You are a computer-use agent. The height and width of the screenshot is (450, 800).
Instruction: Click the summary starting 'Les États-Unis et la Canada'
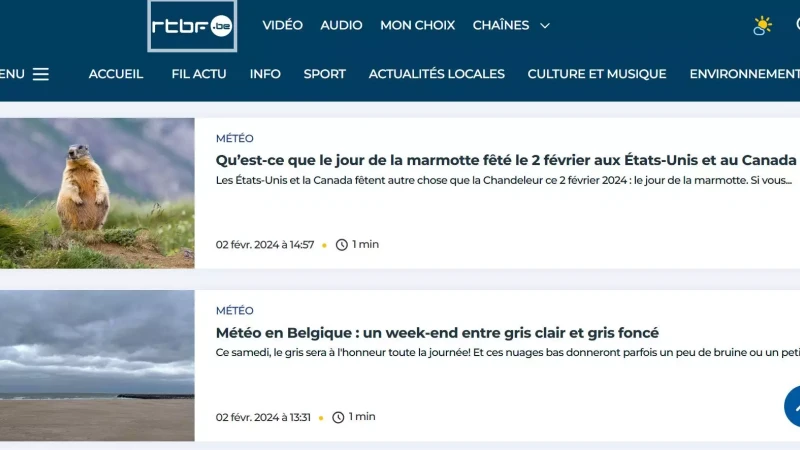click(x=504, y=180)
